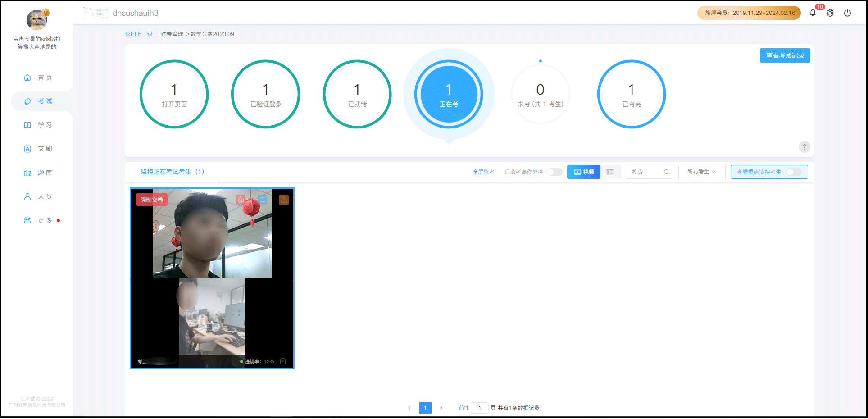Viewport: 868px width, 419px height.
Task: Select the 已验证登录 status circle
Action: coord(266,94)
